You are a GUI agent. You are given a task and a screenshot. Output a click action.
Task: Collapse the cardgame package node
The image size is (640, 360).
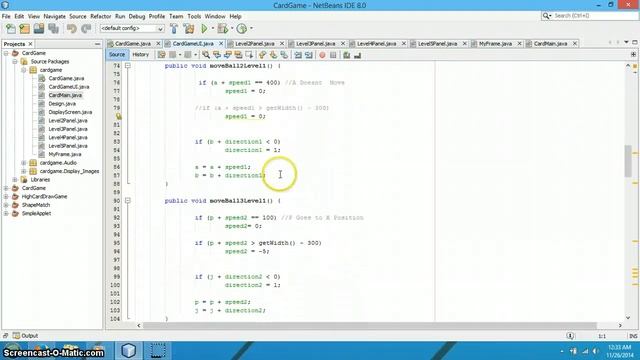click(24, 70)
